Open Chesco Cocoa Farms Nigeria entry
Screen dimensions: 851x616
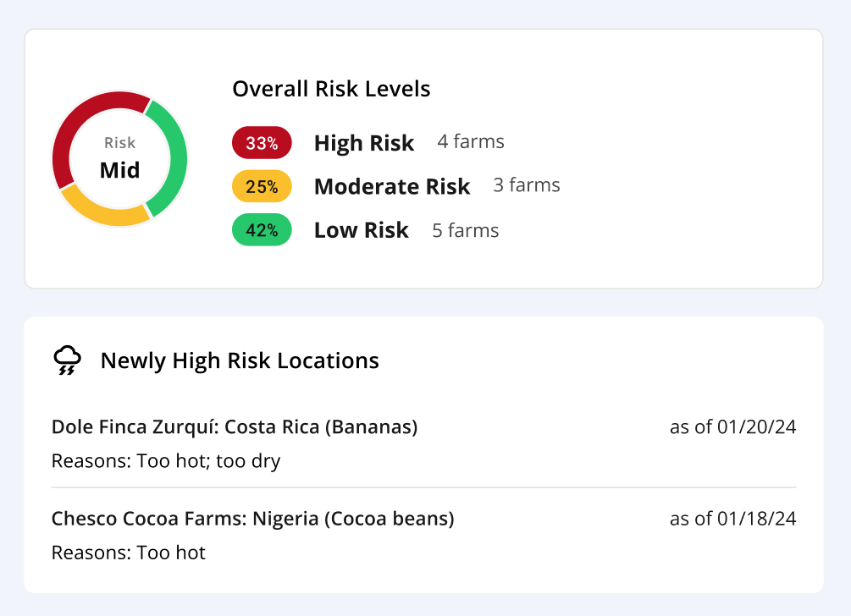click(423, 536)
